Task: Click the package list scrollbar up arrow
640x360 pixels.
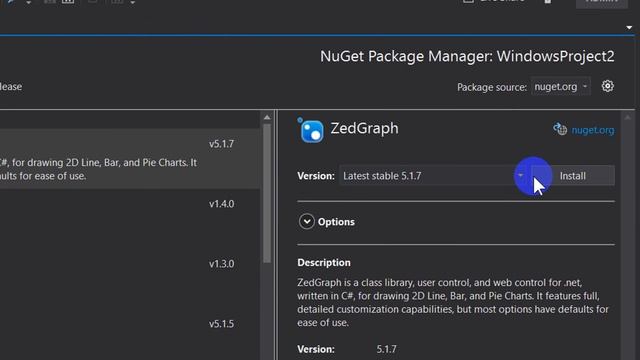Action: (267, 118)
